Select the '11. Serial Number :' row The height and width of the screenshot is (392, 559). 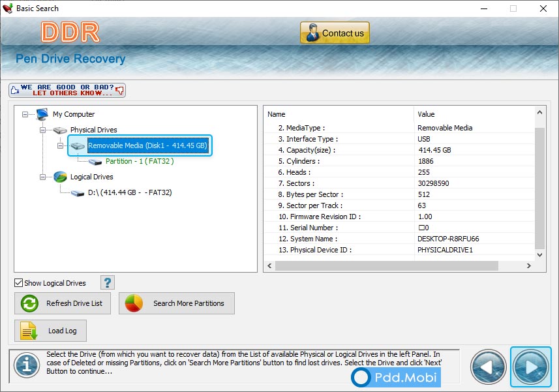[x=399, y=228]
